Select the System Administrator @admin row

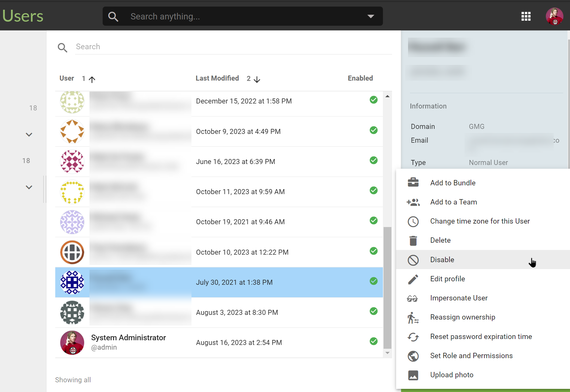[x=219, y=342]
